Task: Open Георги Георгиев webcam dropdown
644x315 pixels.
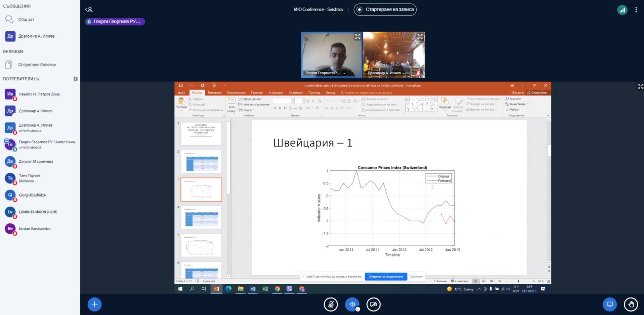Action: pyautogui.click(x=344, y=73)
